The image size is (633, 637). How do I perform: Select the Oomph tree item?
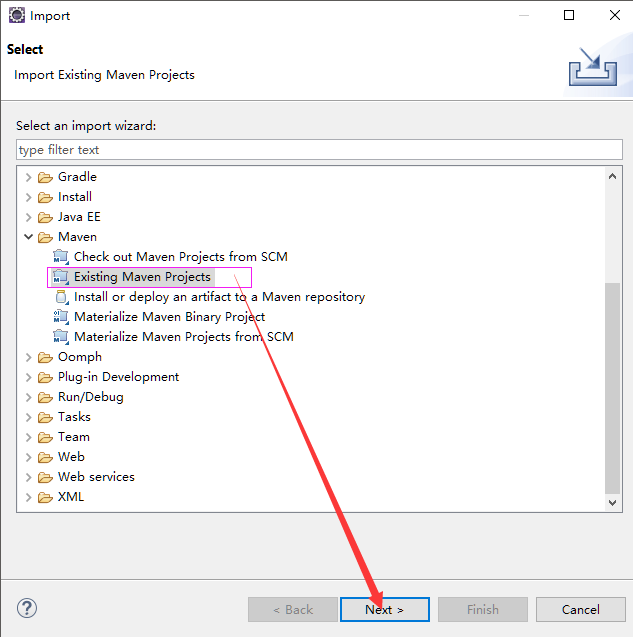(x=79, y=357)
